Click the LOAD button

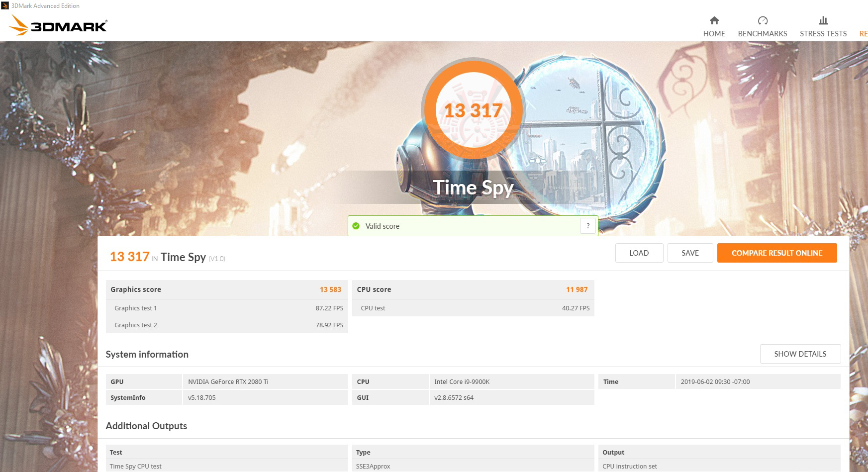coord(639,253)
